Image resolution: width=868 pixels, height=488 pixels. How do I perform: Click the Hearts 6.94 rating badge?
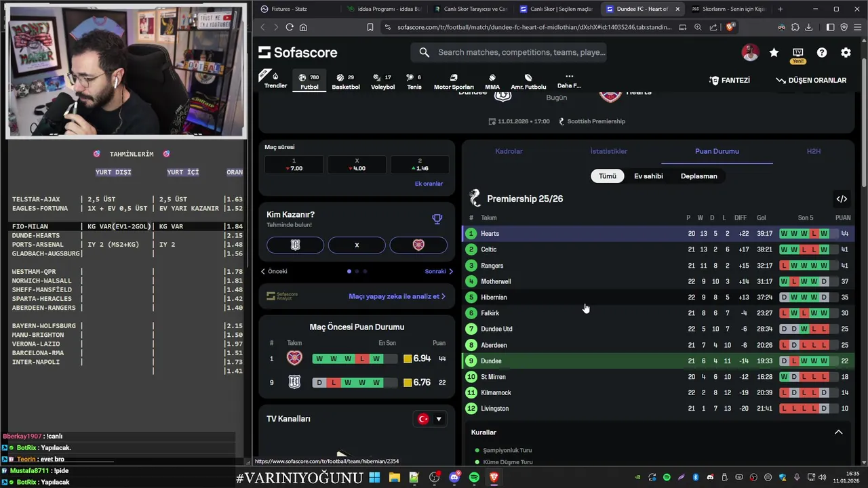(417, 359)
